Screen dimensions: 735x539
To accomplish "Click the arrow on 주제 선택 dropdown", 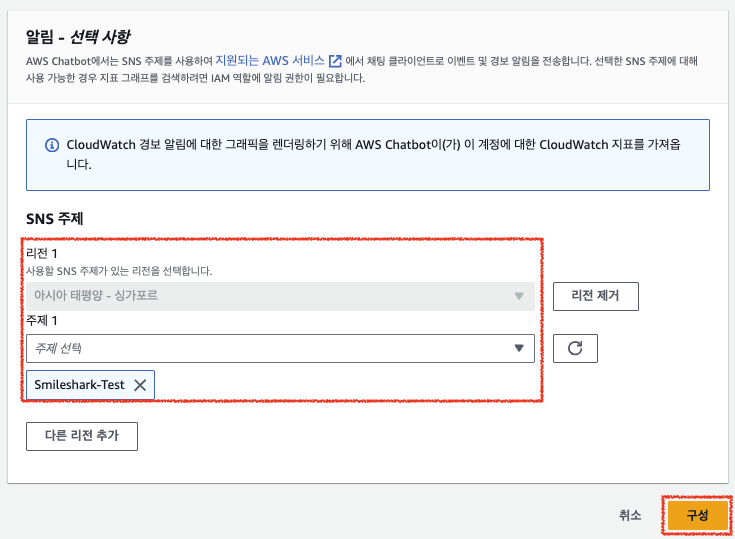I will [x=518, y=348].
